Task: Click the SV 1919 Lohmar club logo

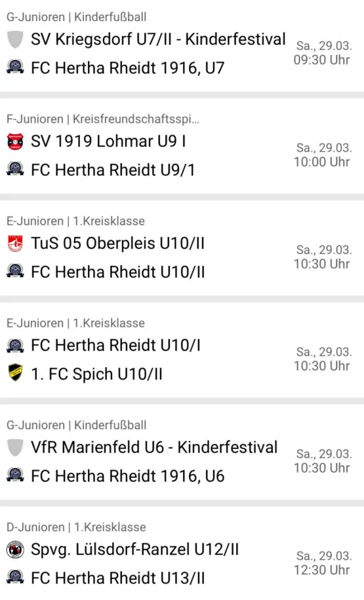Action: pos(15,142)
